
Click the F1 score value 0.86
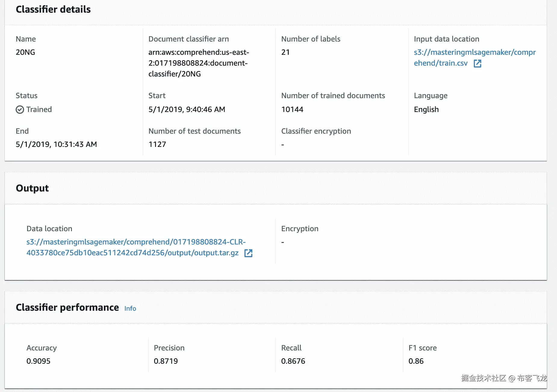416,361
